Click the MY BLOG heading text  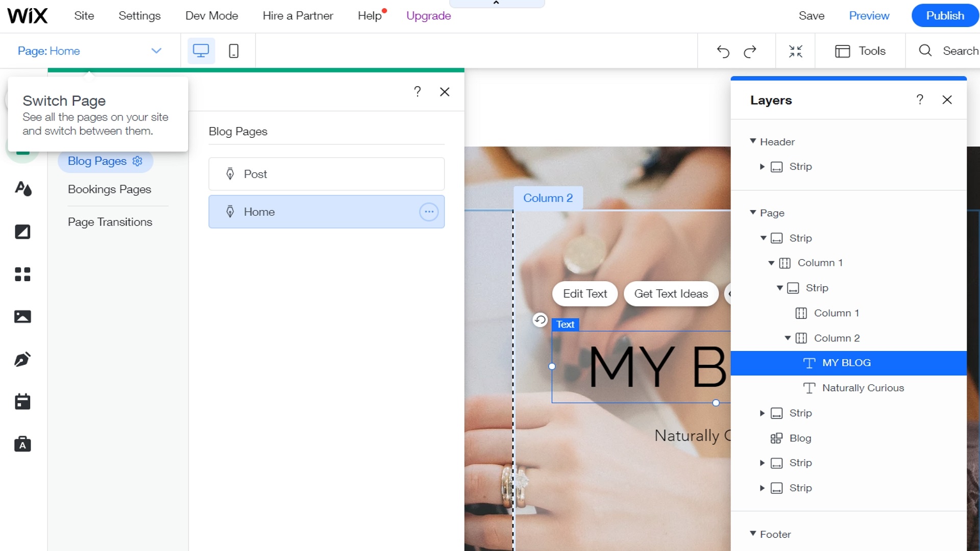(x=658, y=367)
